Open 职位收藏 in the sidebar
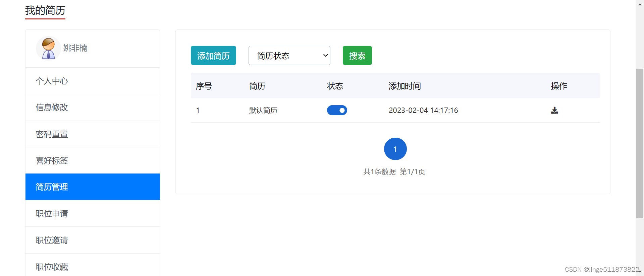This screenshot has height=276, width=644. 93,265
